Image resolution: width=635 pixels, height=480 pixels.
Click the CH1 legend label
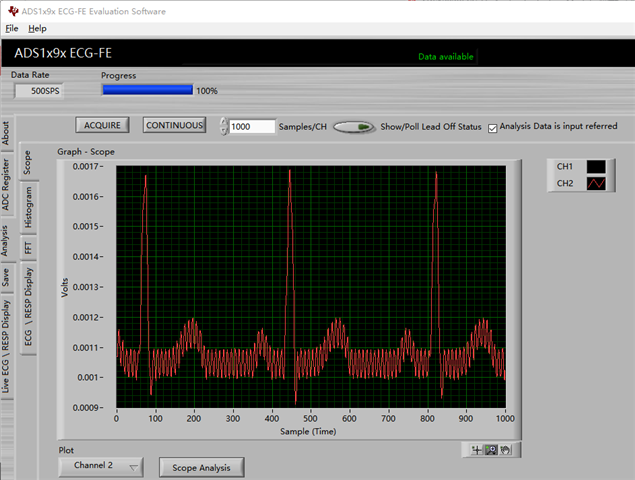[565, 166]
